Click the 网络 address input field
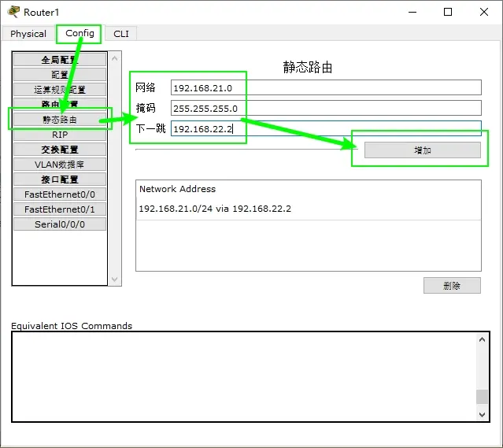The height and width of the screenshot is (448, 503). pos(326,87)
